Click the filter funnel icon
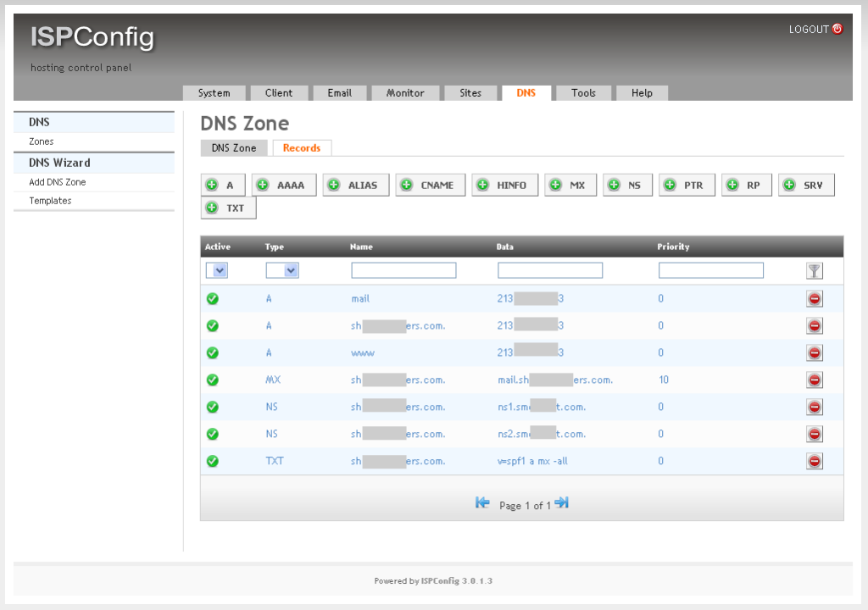868x610 pixels. point(815,271)
